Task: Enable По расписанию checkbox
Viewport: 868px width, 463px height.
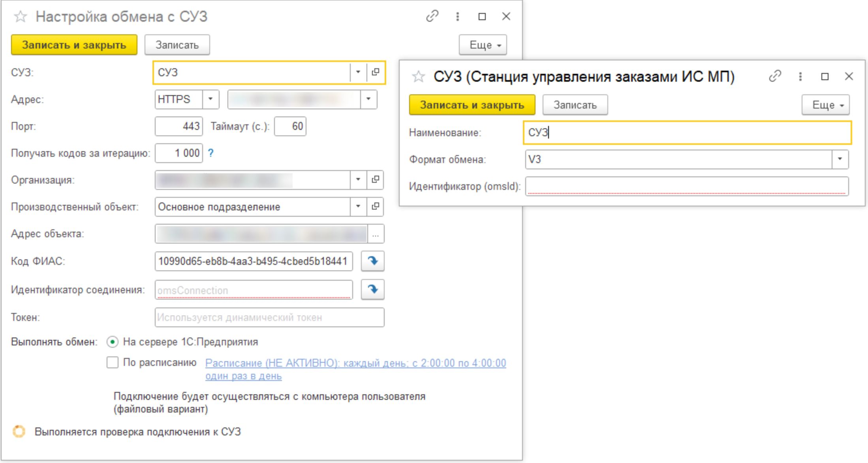Action: click(x=113, y=362)
